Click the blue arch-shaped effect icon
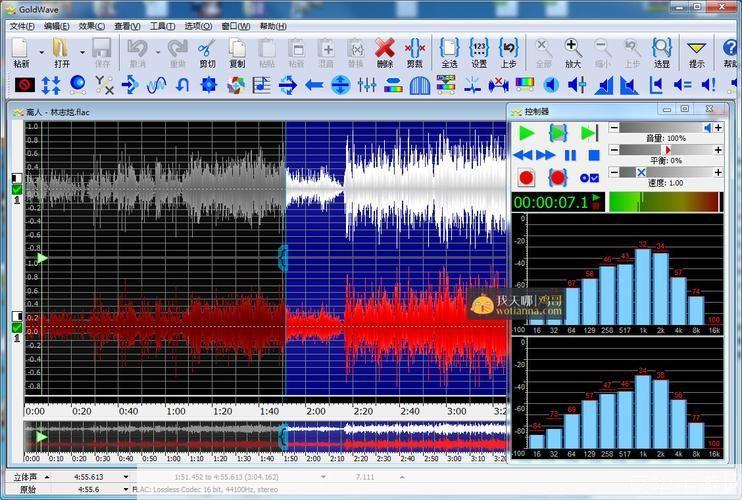Image resolution: width=742 pixels, height=500 pixels. pos(419,86)
